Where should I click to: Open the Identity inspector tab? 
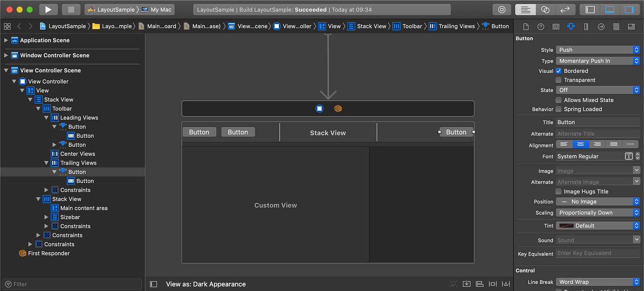pyautogui.click(x=556, y=27)
